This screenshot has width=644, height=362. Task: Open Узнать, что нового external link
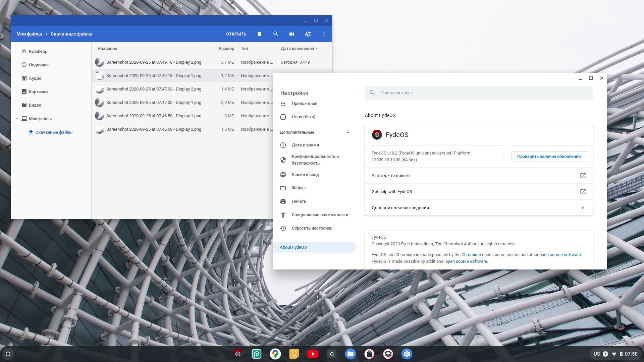click(x=479, y=176)
